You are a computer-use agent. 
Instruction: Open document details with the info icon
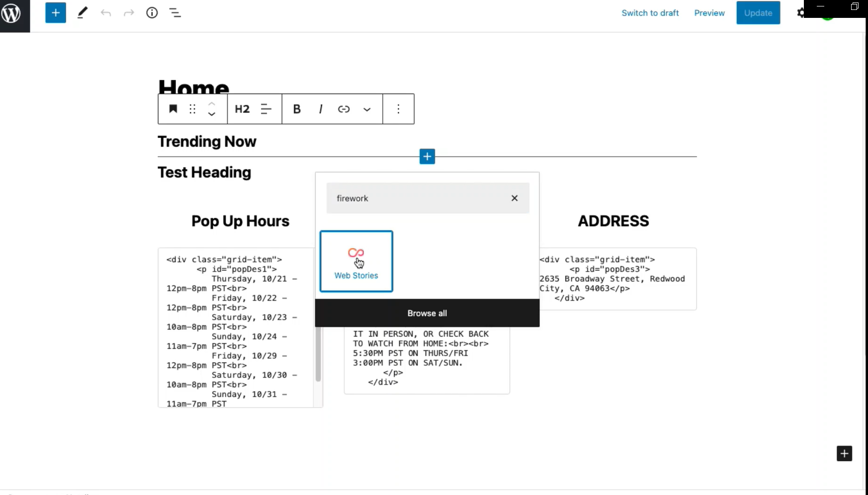coord(152,12)
